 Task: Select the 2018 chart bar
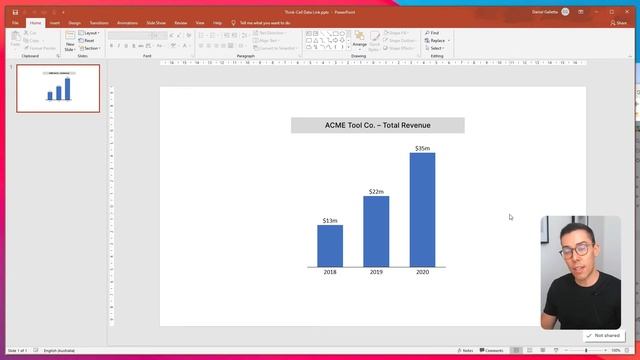pyautogui.click(x=330, y=246)
